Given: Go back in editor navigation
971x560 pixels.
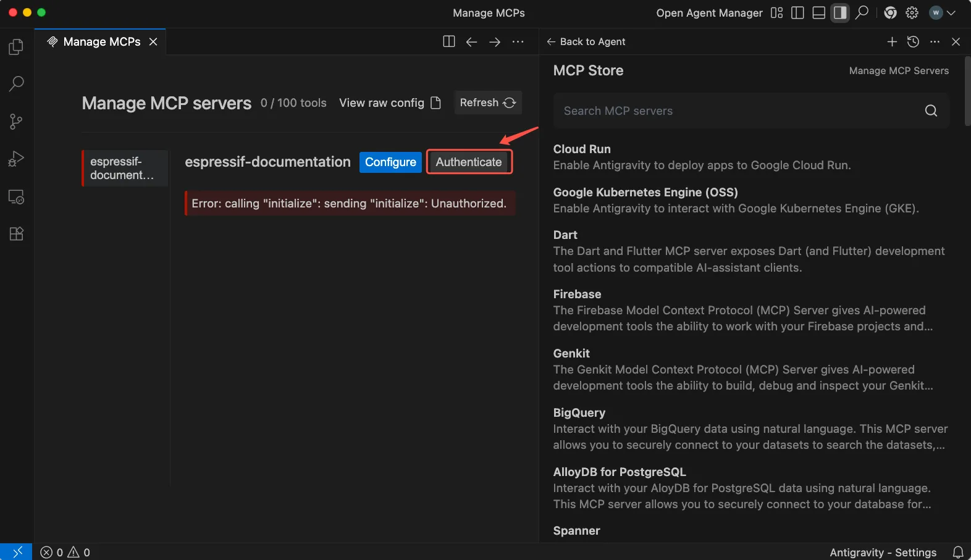Looking at the screenshot, I should click(472, 41).
